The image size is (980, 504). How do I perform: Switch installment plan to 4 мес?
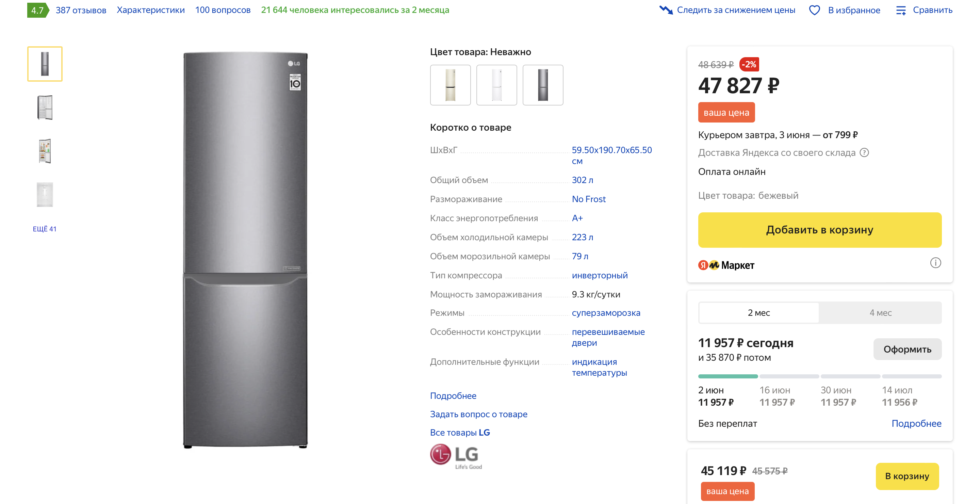880,313
